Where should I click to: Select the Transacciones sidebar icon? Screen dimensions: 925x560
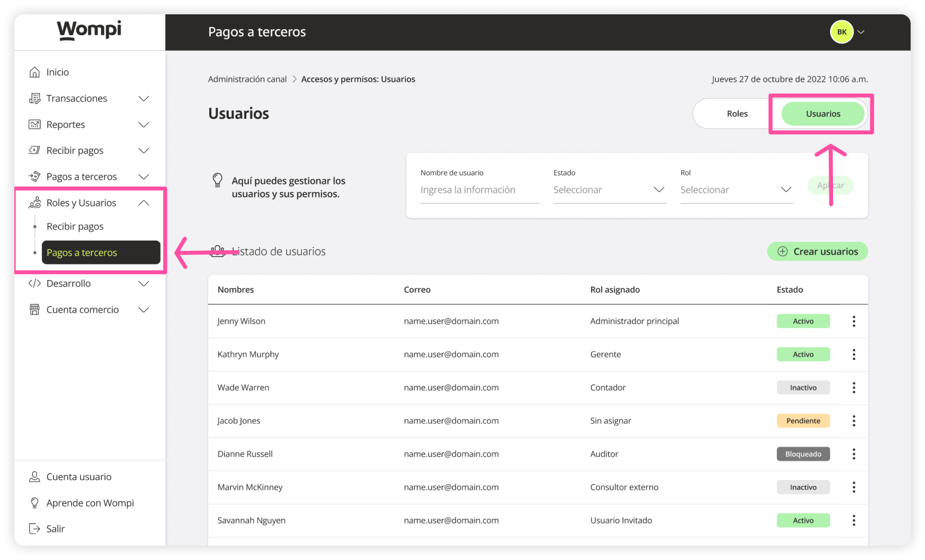click(35, 98)
